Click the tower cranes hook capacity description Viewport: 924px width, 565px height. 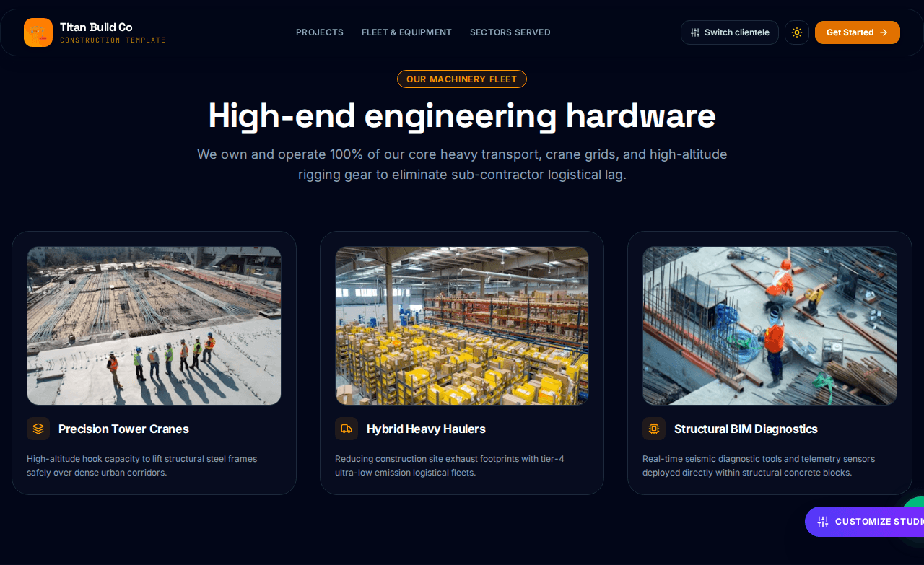(x=142, y=465)
